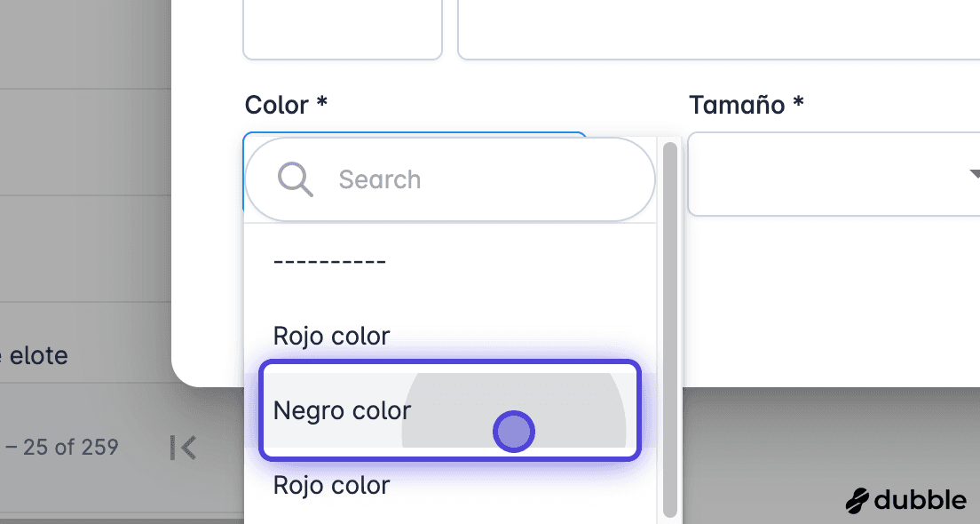Click the Color * field label

tap(286, 105)
